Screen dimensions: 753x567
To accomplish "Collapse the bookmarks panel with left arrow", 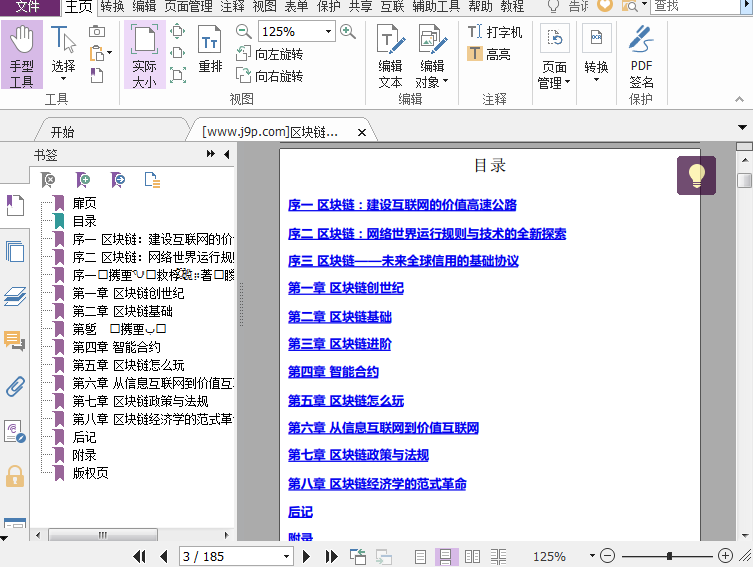I will (x=227, y=154).
